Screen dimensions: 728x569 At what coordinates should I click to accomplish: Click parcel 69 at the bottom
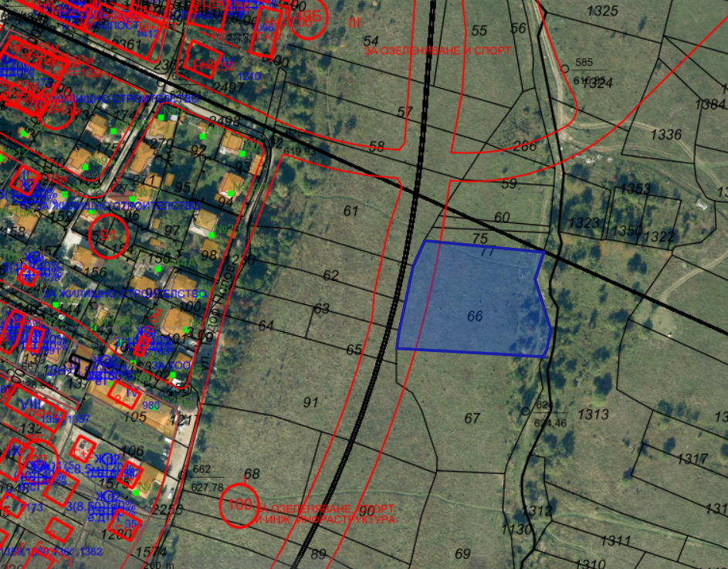coord(462,554)
